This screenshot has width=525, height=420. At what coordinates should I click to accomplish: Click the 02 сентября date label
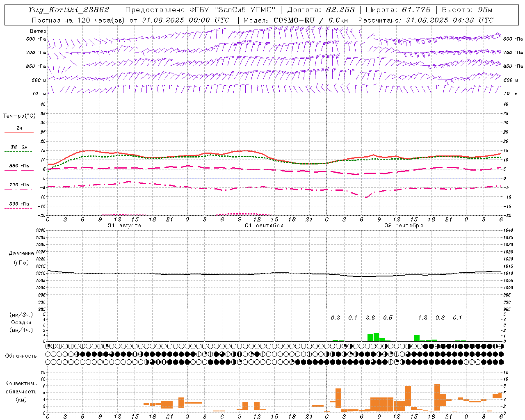(x=404, y=226)
